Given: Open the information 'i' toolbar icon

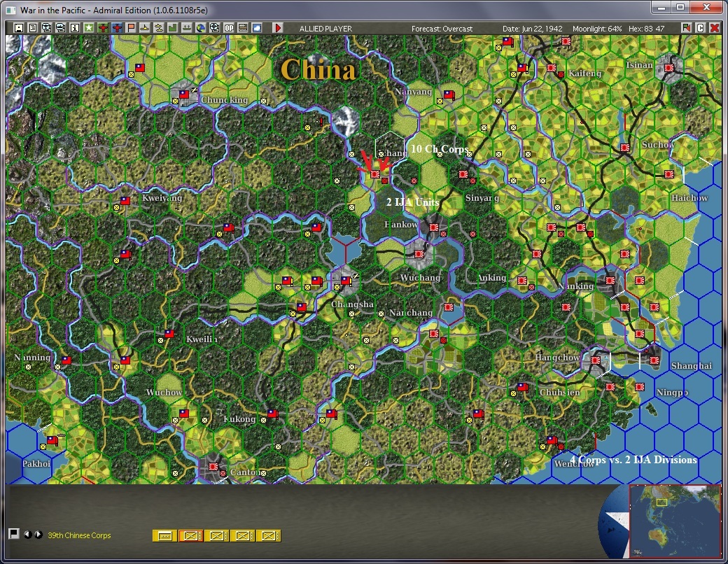Looking at the screenshot, I should pyautogui.click(x=74, y=28).
